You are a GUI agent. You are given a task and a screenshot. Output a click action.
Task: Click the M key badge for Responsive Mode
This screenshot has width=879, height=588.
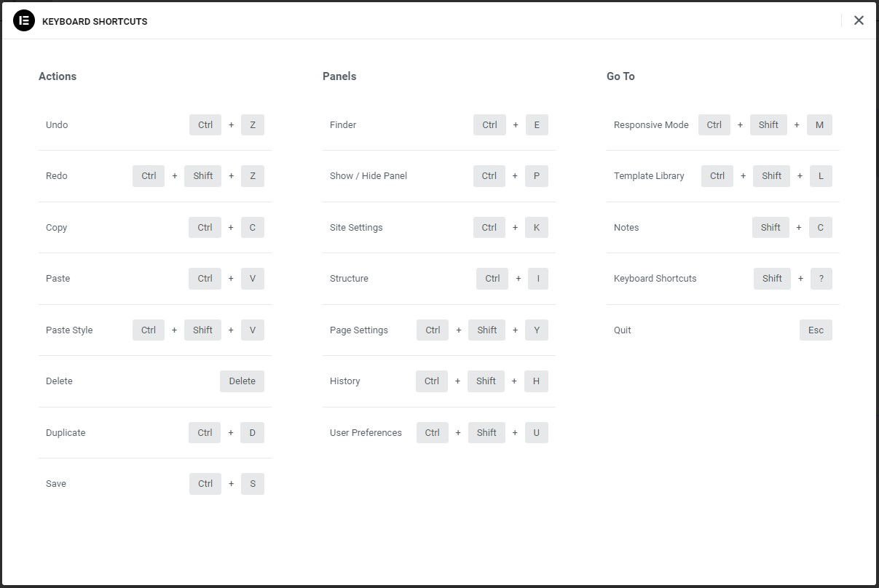[x=819, y=124]
